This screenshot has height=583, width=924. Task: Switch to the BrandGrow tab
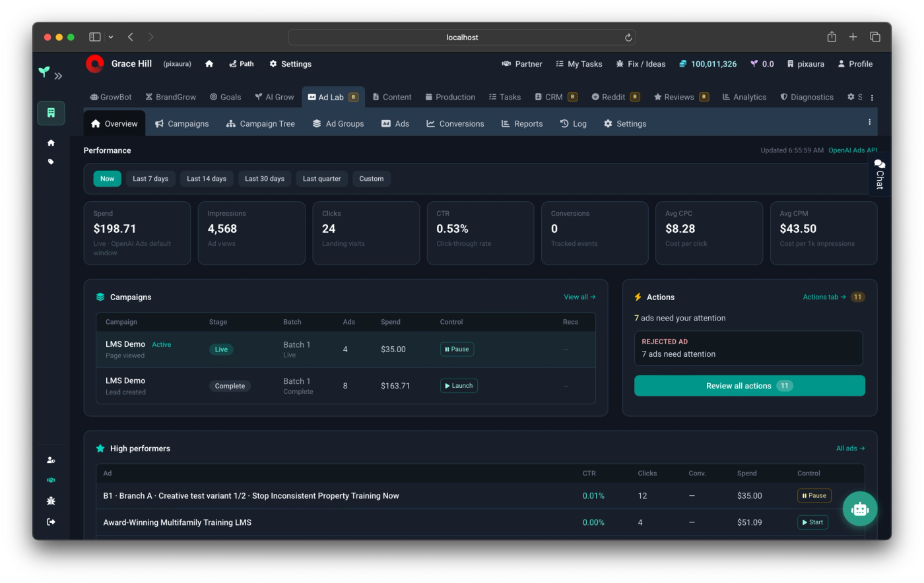point(170,97)
